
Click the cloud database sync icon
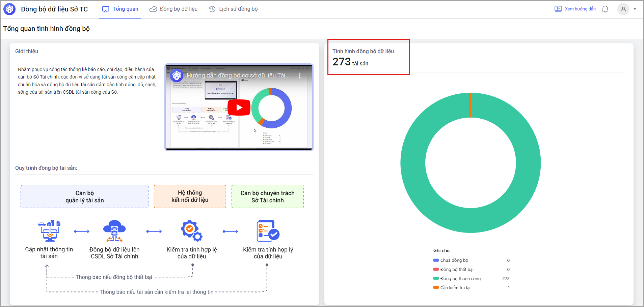pyautogui.click(x=114, y=231)
